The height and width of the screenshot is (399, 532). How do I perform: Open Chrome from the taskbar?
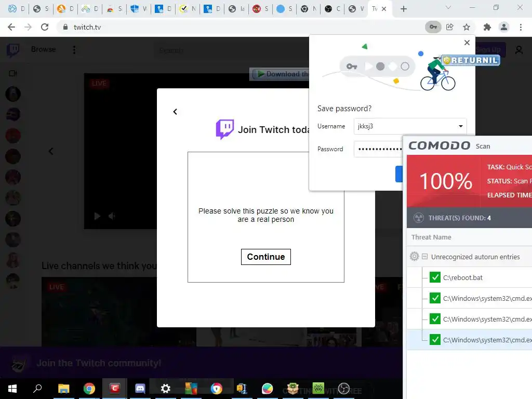click(89, 389)
